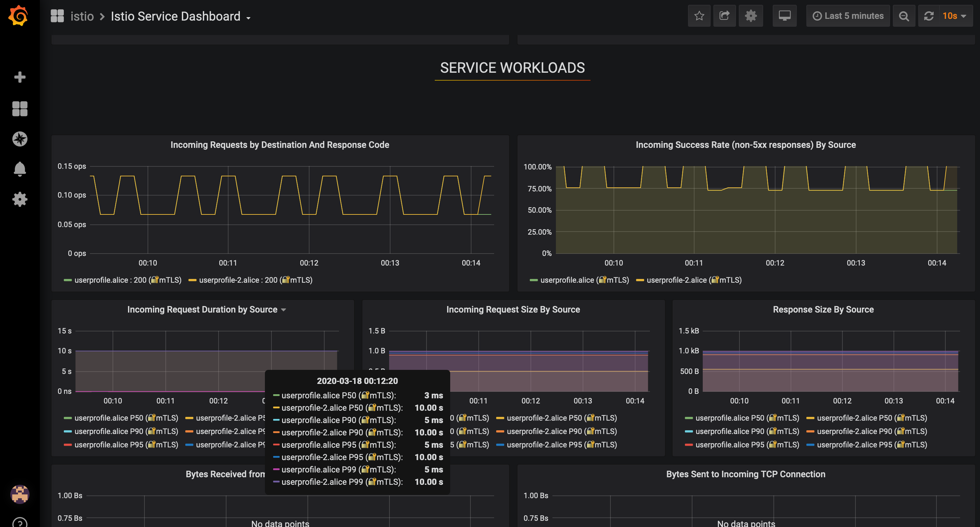Click the 00:12 tick label in Incoming Requests graph
The height and width of the screenshot is (527, 980).
[x=309, y=263]
